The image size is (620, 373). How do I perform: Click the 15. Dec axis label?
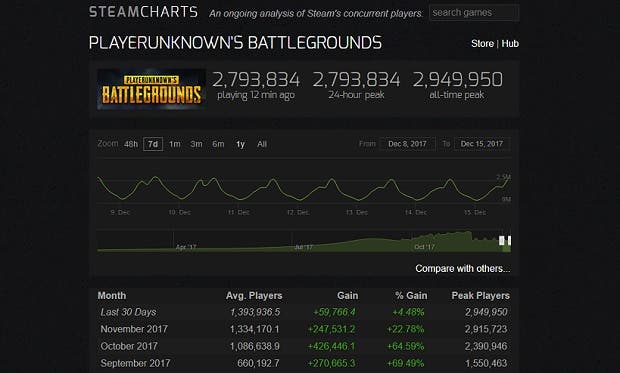(x=475, y=212)
